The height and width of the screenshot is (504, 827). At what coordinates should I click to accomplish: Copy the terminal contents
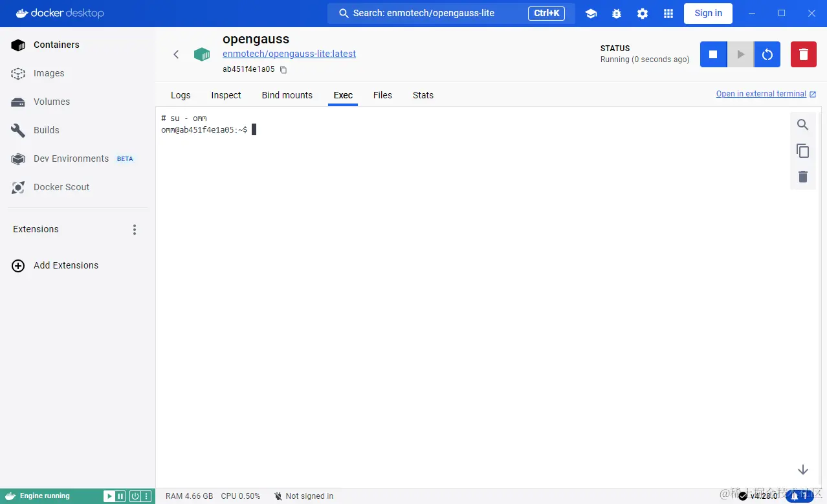coord(802,151)
